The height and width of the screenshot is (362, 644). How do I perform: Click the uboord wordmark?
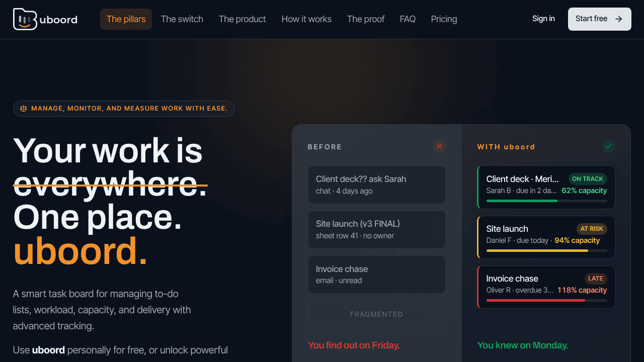pos(58,20)
